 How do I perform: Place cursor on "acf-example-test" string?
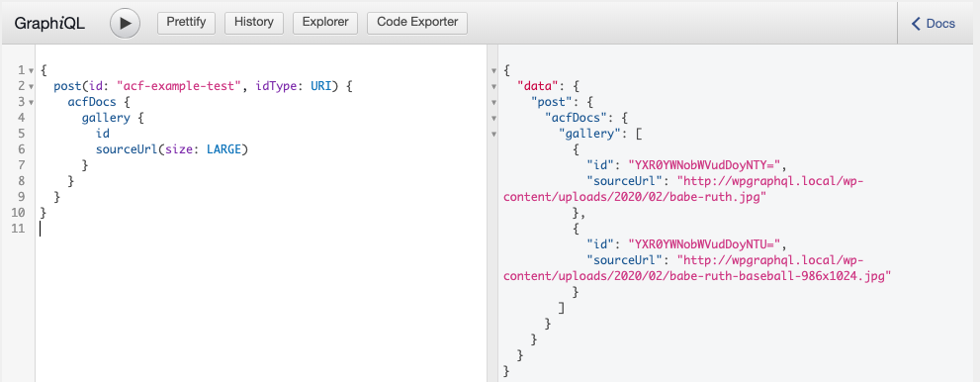point(179,86)
